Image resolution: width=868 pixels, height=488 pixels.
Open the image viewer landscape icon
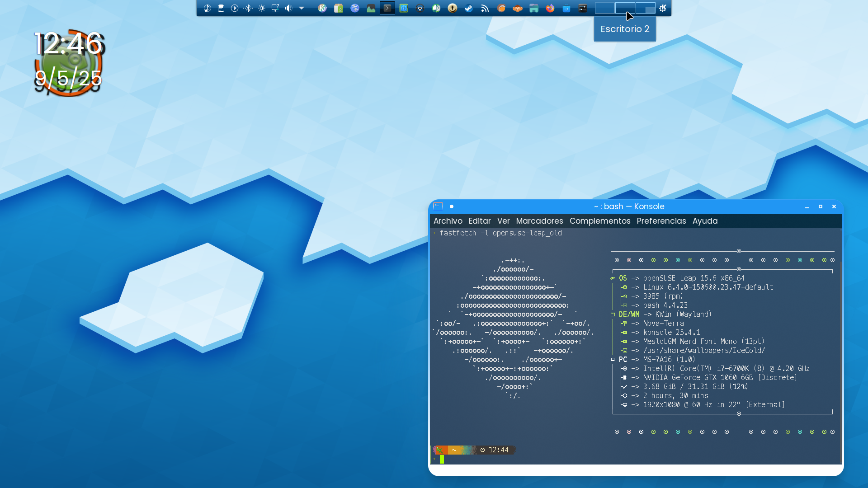click(371, 8)
